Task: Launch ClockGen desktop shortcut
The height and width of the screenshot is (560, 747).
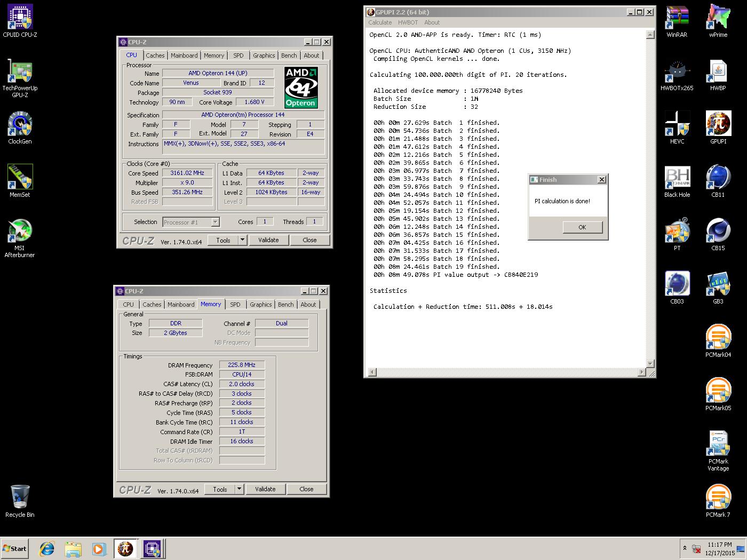Action: coord(20,128)
